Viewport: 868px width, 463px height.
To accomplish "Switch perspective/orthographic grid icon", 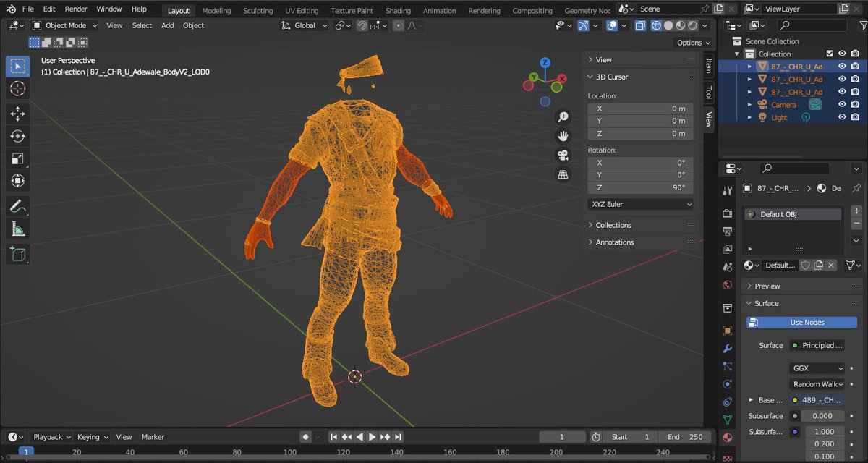I will click(x=563, y=174).
